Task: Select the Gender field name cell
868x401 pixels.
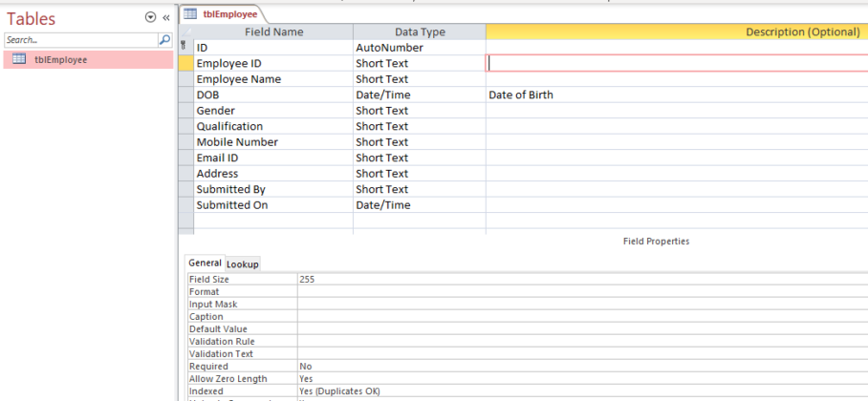Action: (x=273, y=111)
